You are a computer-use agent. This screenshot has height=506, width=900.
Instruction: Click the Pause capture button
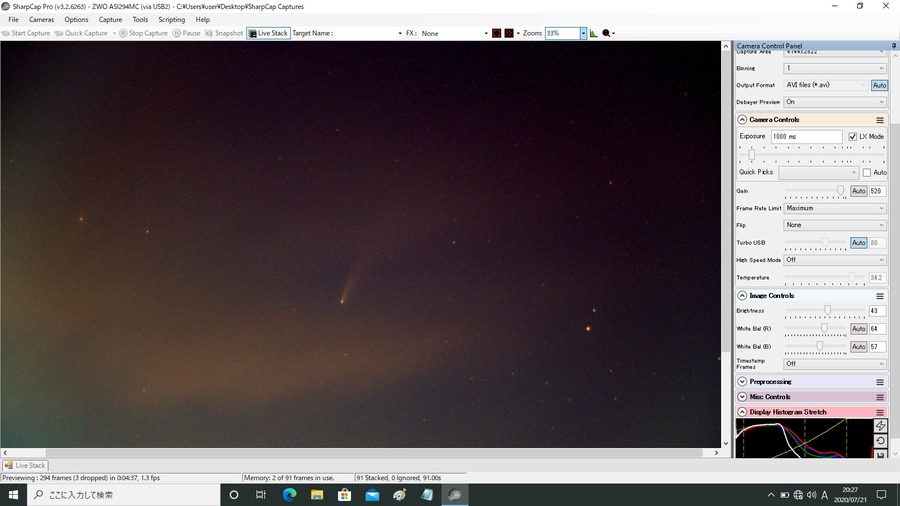(187, 33)
